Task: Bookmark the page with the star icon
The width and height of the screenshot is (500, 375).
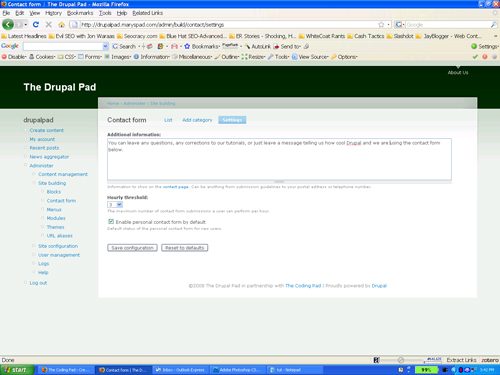Action: click(381, 25)
